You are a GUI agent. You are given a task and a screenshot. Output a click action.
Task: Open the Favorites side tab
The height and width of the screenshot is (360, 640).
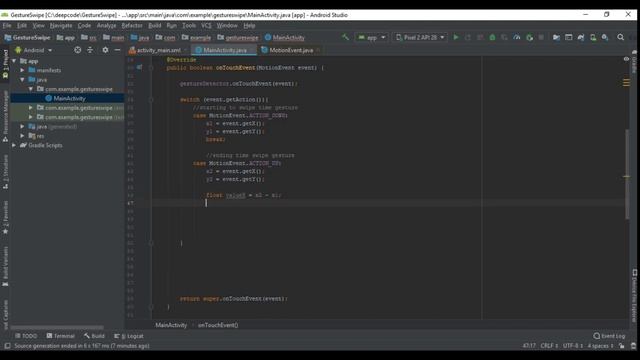tap(5, 217)
